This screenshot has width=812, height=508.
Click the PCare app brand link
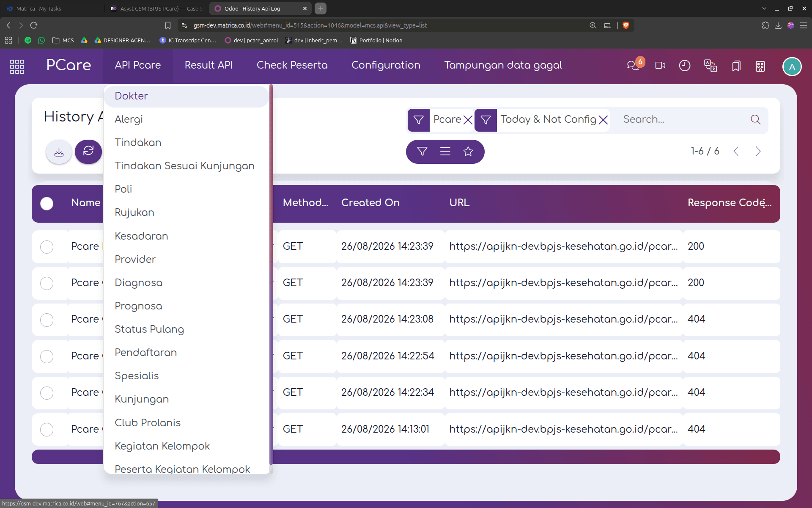tap(69, 65)
